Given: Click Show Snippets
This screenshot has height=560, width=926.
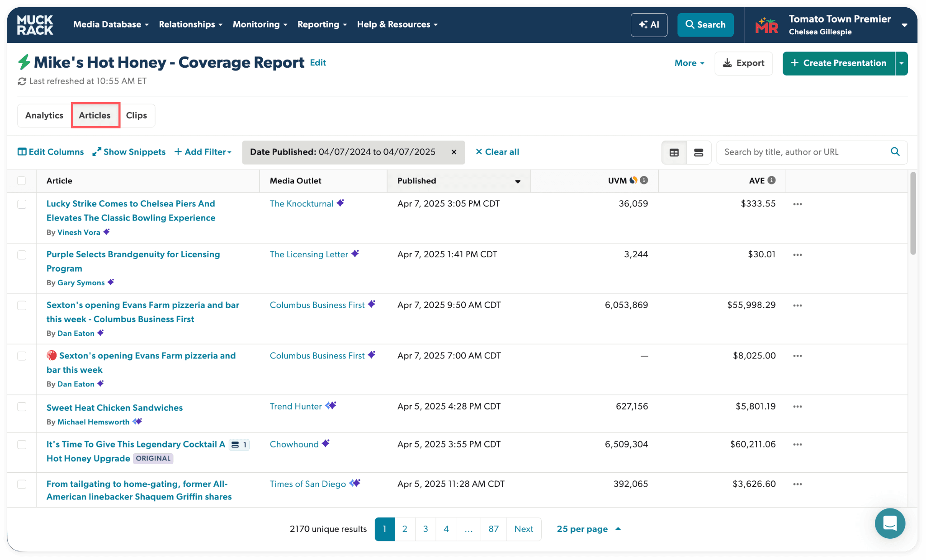Looking at the screenshot, I should click(129, 152).
